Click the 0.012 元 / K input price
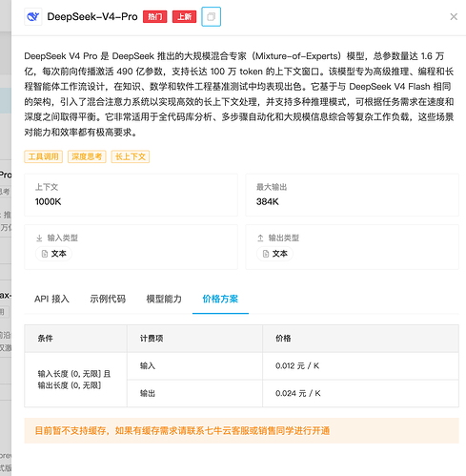 click(x=297, y=366)
